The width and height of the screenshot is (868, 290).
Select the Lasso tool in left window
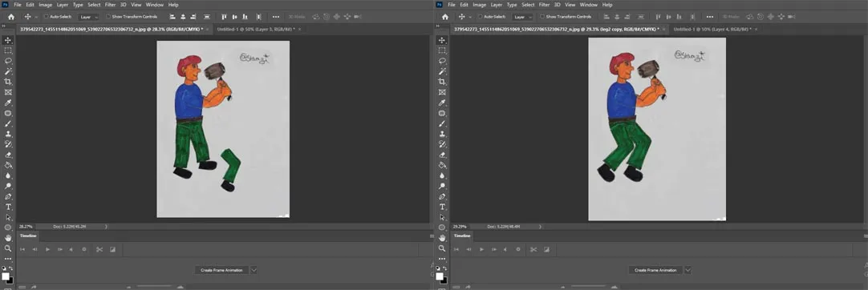tap(8, 61)
